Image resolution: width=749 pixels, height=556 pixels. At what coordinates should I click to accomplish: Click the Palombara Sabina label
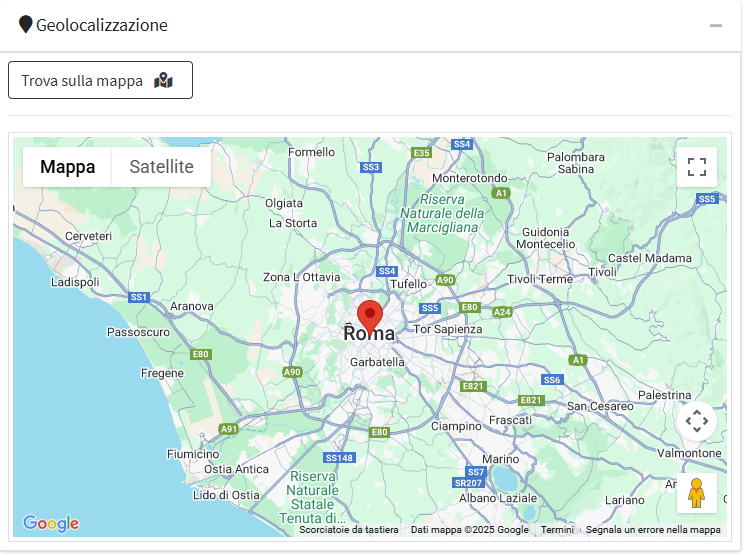[x=576, y=163]
